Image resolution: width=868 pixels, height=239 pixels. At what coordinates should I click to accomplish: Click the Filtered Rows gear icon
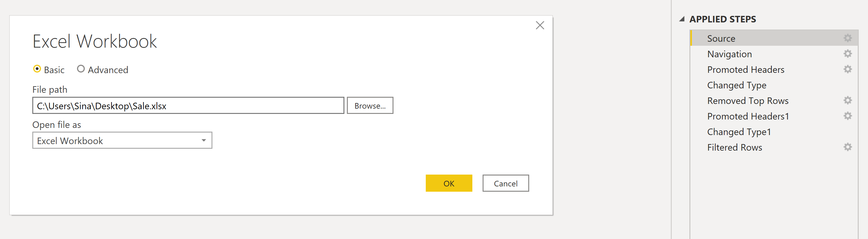coord(848,147)
